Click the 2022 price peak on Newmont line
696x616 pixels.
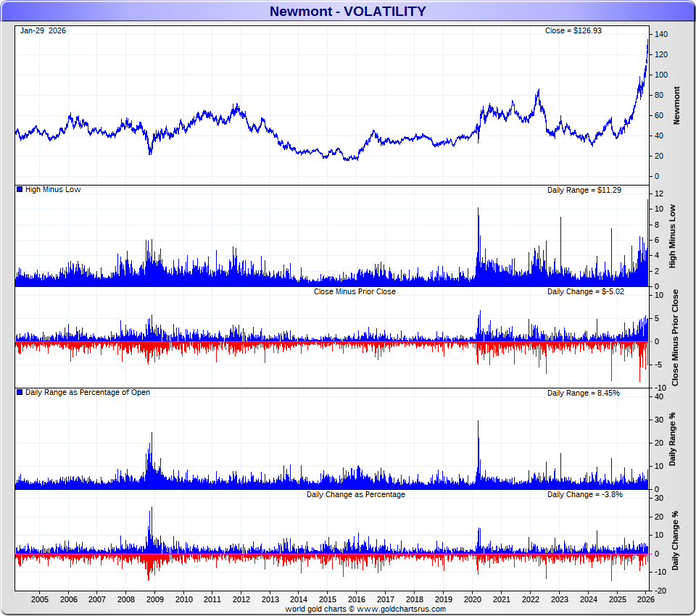point(539,91)
